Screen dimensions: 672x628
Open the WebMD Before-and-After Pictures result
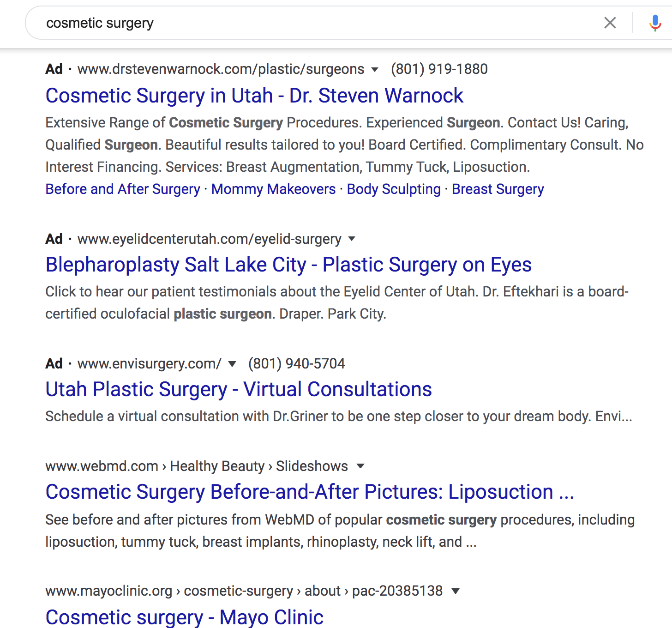[x=309, y=492]
